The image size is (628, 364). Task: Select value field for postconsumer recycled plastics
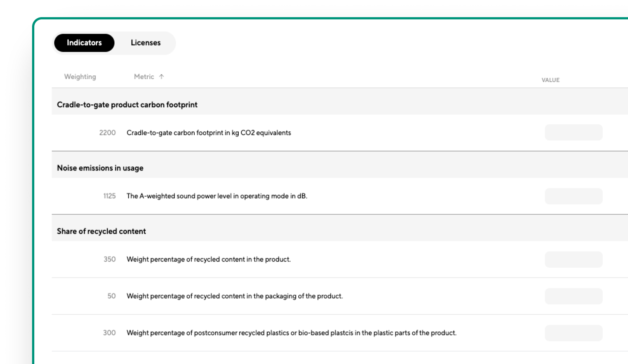(574, 333)
